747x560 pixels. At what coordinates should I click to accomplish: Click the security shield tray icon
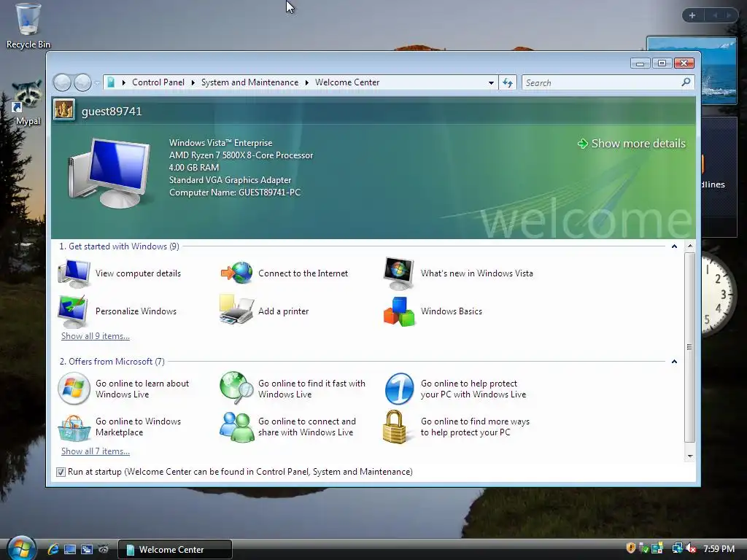(x=631, y=548)
